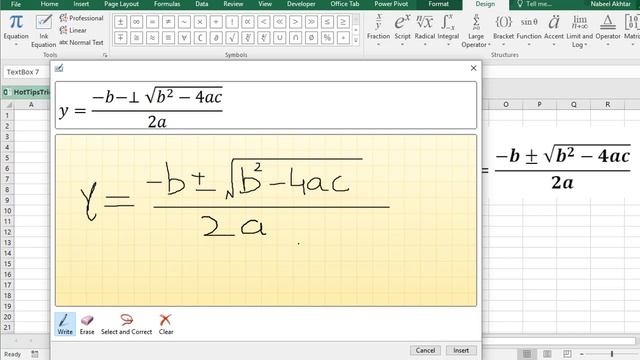Open the Operator structures dropdown
The width and height of the screenshot is (640, 360).
click(608, 30)
